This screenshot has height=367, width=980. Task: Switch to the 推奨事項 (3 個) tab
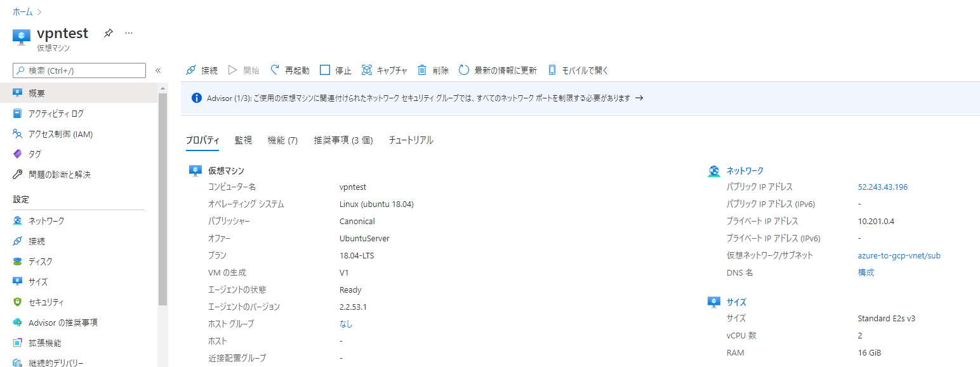[343, 140]
